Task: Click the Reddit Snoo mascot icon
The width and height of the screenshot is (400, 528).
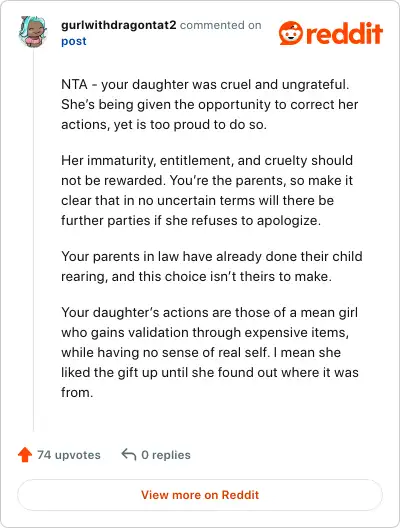Action: point(291,33)
